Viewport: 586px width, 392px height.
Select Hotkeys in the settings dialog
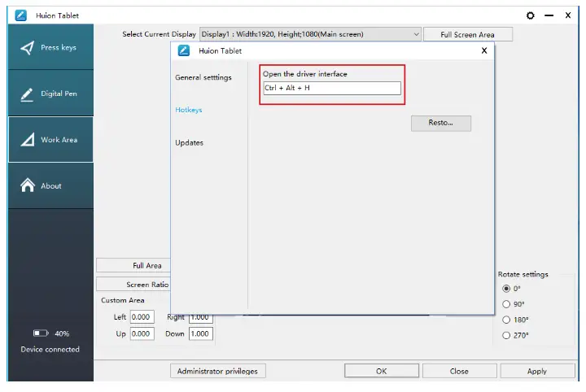[189, 110]
